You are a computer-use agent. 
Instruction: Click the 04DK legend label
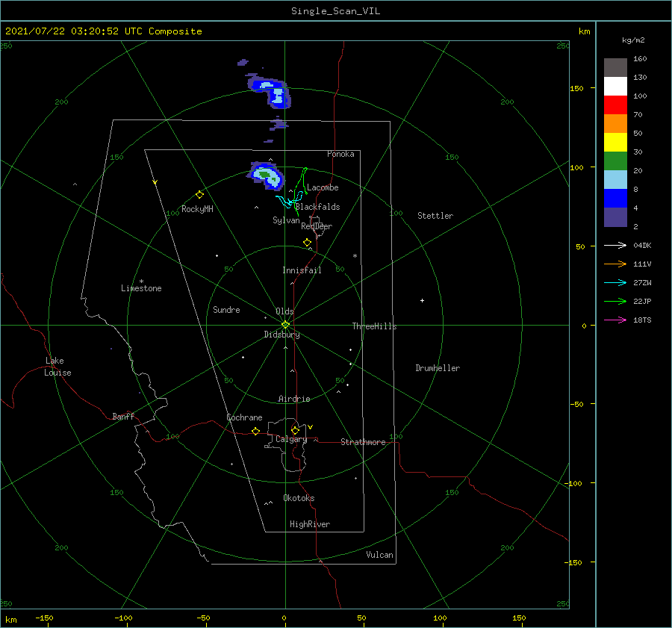[x=642, y=245]
